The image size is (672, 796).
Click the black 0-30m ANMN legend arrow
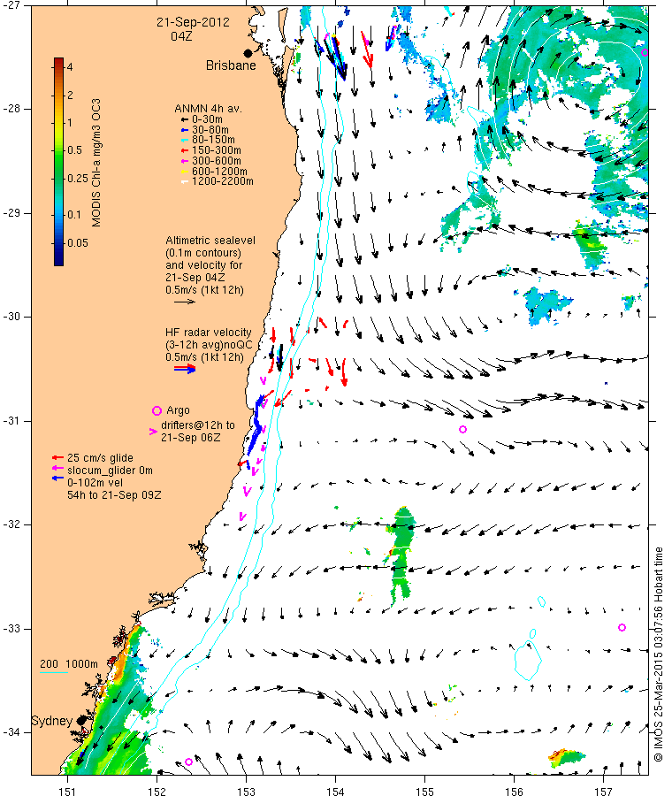point(185,119)
